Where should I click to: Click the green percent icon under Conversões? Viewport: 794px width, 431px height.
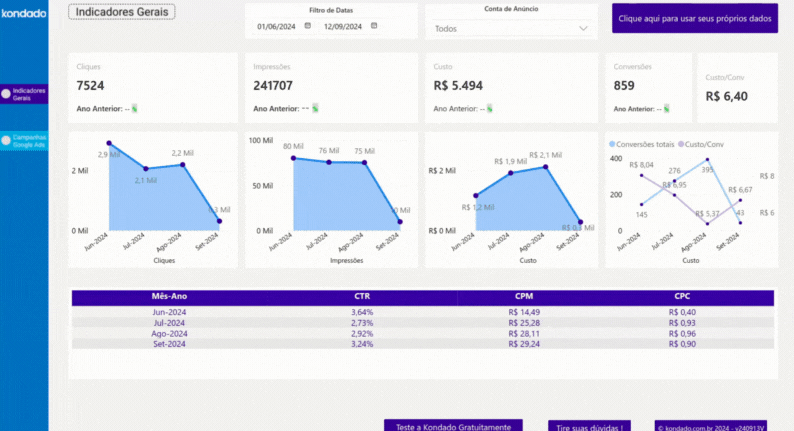pyautogui.click(x=672, y=108)
